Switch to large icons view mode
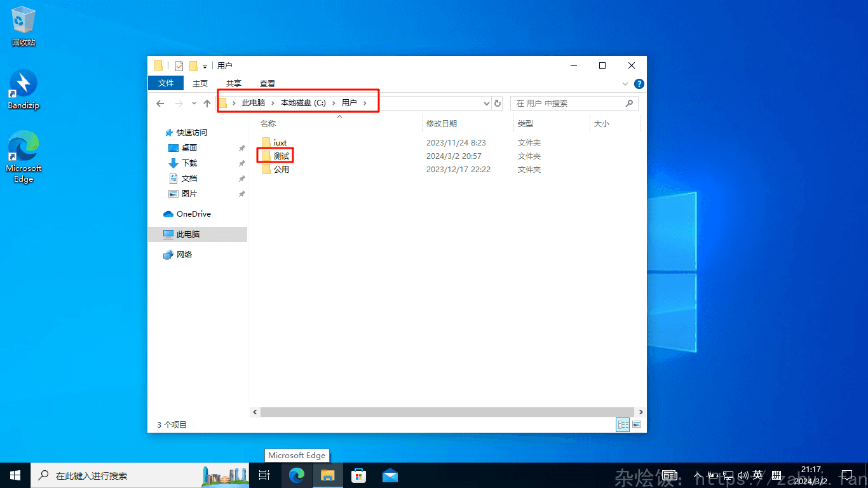Screen dimensions: 868x488 point(636,424)
